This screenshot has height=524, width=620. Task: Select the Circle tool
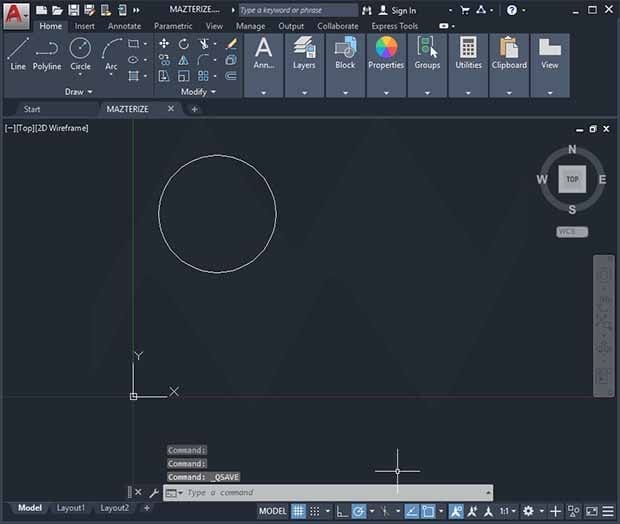click(x=80, y=54)
